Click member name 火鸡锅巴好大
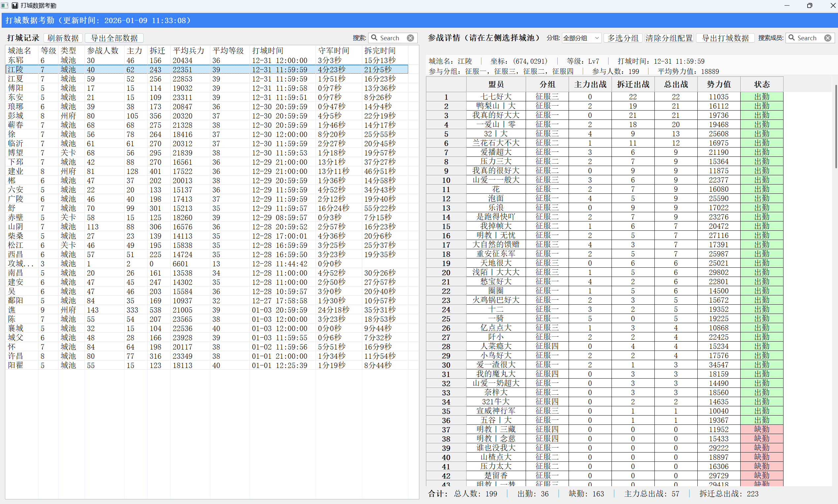 (x=496, y=300)
